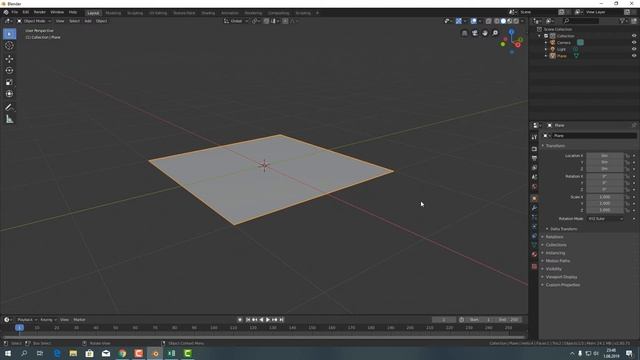
Task: Activate the Annotate pencil tool
Action: [9, 107]
